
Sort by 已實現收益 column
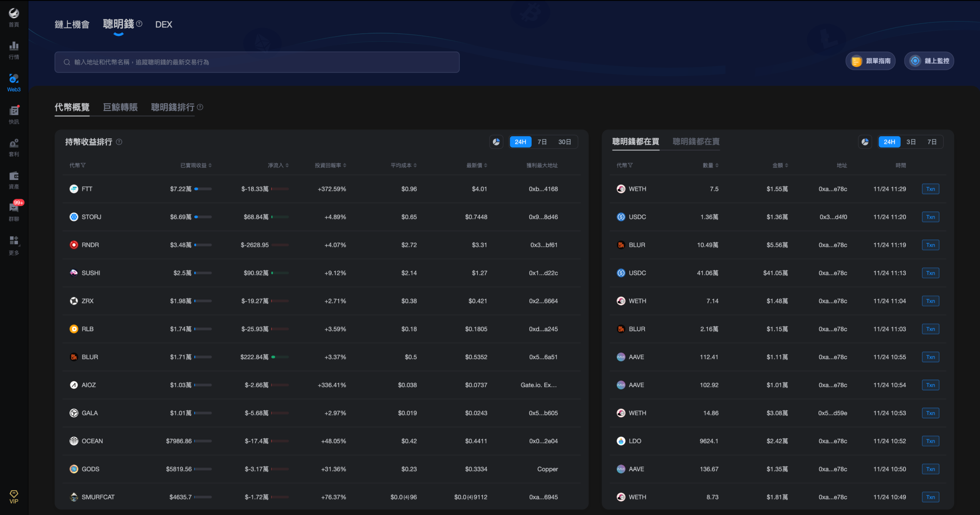[196, 165]
